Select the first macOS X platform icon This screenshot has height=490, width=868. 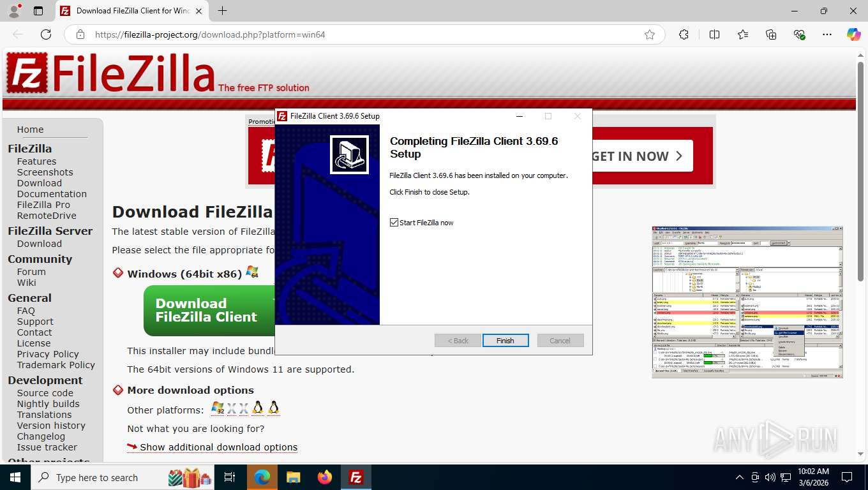tap(232, 409)
